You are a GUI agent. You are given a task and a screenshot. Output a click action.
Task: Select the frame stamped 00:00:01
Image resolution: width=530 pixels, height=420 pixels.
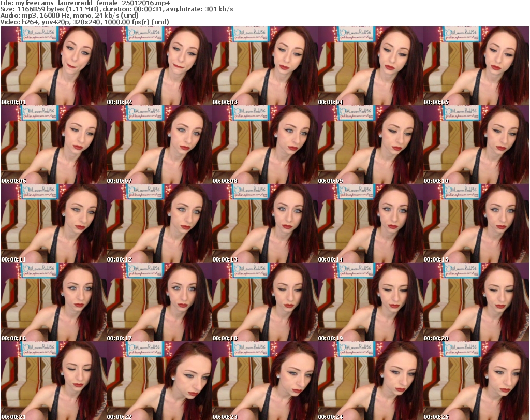[x=54, y=66]
